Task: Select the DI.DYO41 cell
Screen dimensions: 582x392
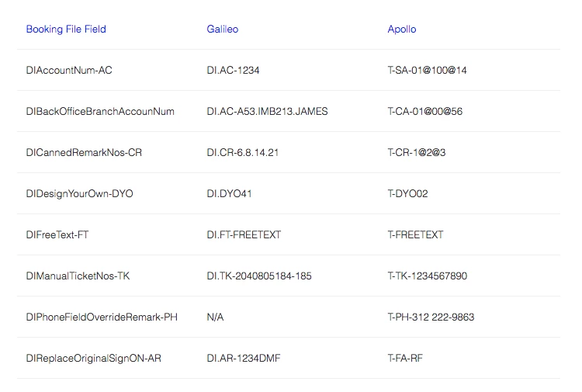Action: click(229, 194)
